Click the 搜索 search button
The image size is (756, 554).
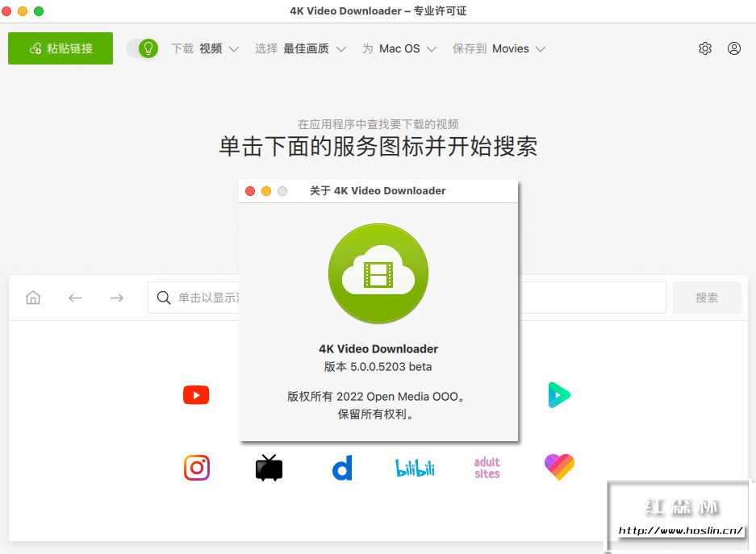(x=707, y=298)
